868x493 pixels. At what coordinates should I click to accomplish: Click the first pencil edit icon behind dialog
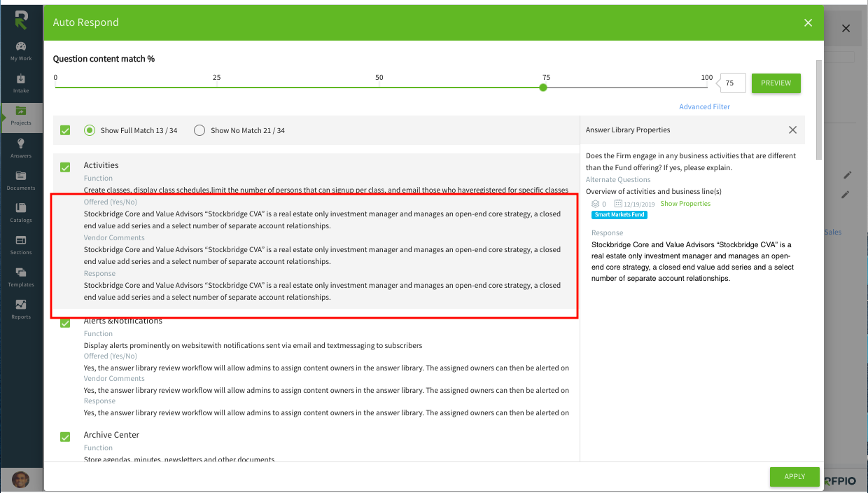pyautogui.click(x=847, y=174)
